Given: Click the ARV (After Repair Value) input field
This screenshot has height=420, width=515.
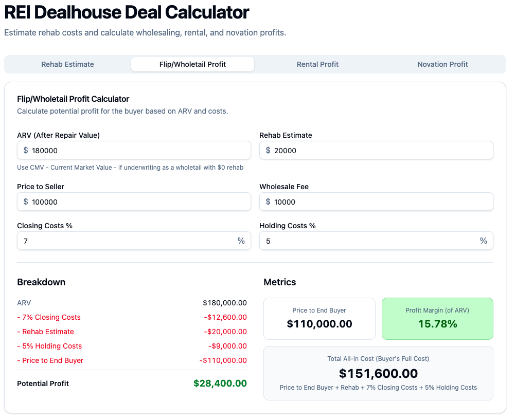Looking at the screenshot, I should [x=134, y=150].
